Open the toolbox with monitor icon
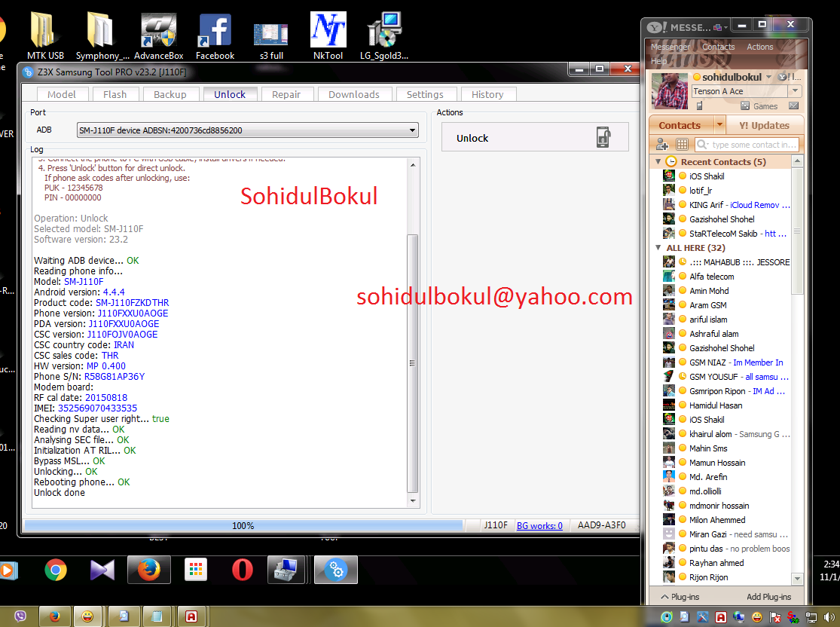 pos(286,569)
